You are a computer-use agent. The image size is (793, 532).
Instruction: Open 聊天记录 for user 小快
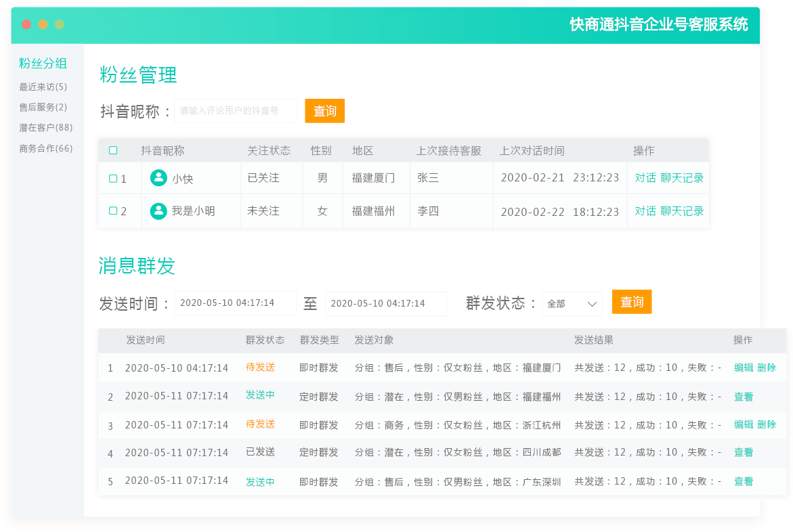pyautogui.click(x=682, y=178)
